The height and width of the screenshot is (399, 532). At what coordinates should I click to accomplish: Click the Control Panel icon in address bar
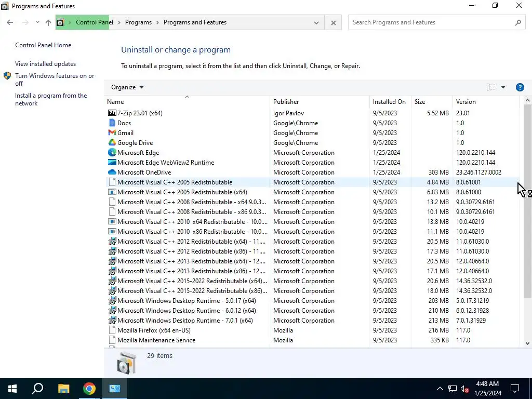click(60, 22)
